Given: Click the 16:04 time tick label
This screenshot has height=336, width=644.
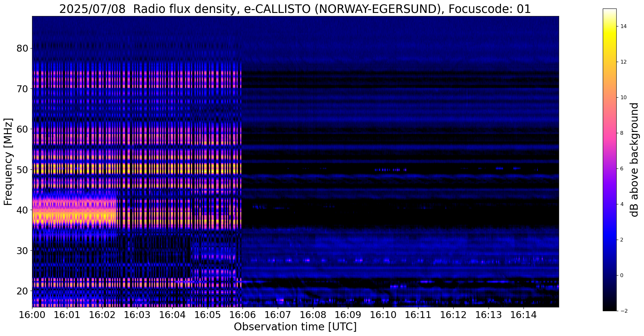Looking at the screenshot, I should (x=172, y=315).
